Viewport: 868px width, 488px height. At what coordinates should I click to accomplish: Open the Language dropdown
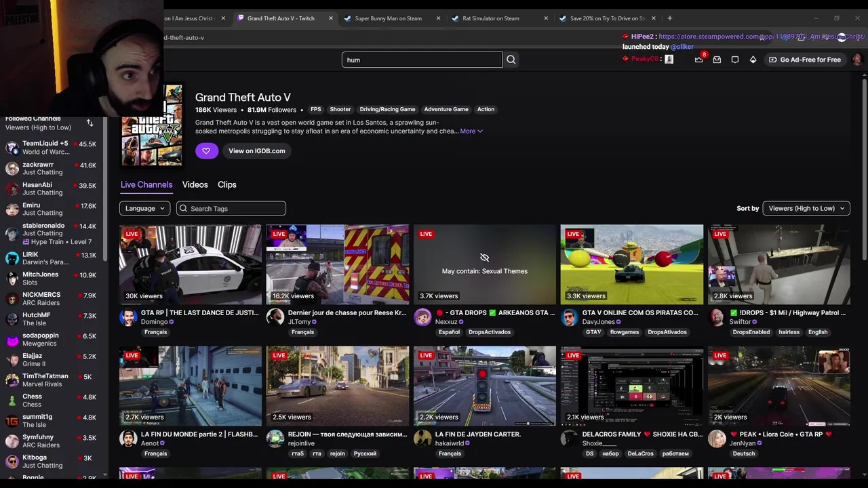click(x=144, y=209)
